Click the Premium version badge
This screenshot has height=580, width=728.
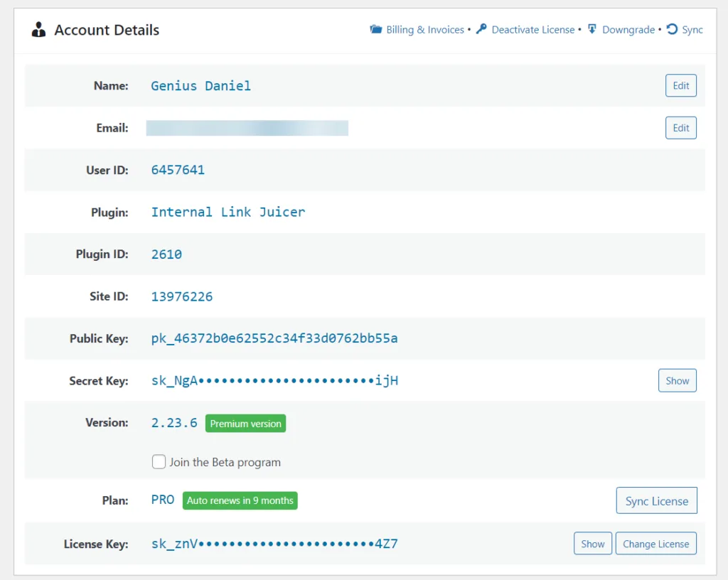tap(245, 423)
